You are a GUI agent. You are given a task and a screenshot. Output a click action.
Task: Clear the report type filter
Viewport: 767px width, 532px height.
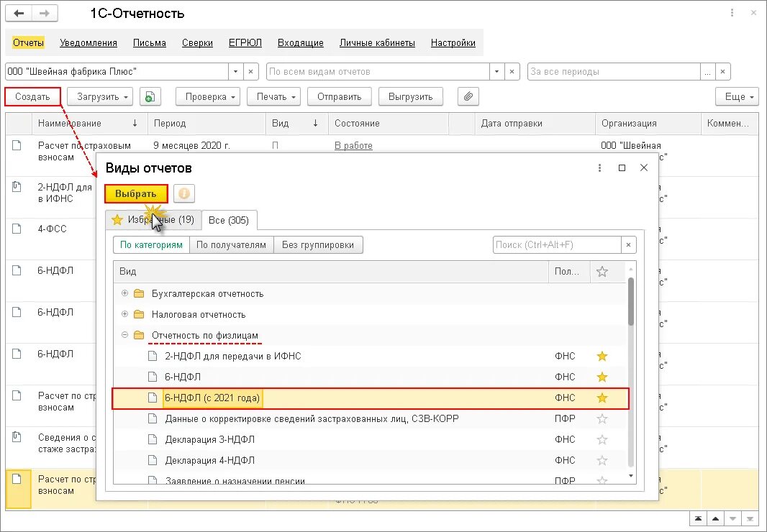coord(512,71)
